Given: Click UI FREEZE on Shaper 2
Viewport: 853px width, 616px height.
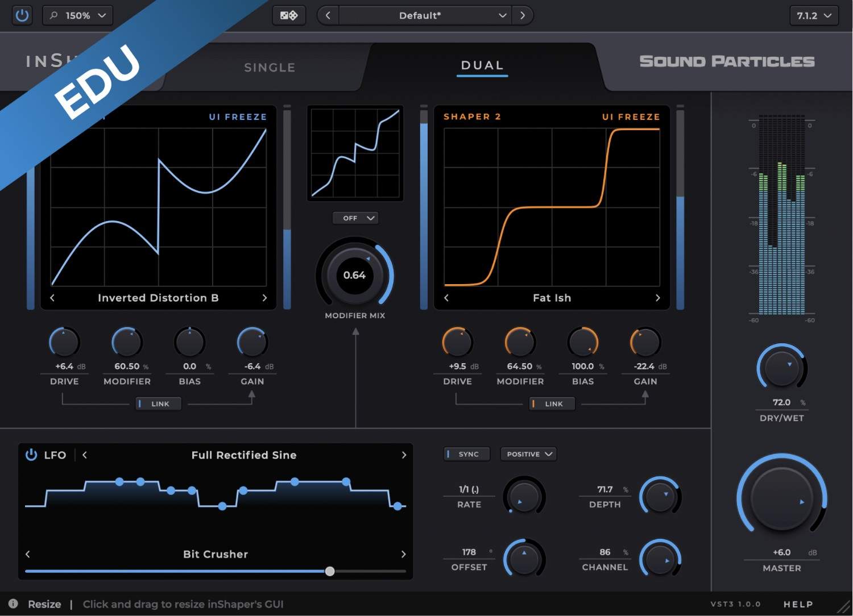Looking at the screenshot, I should (x=631, y=116).
